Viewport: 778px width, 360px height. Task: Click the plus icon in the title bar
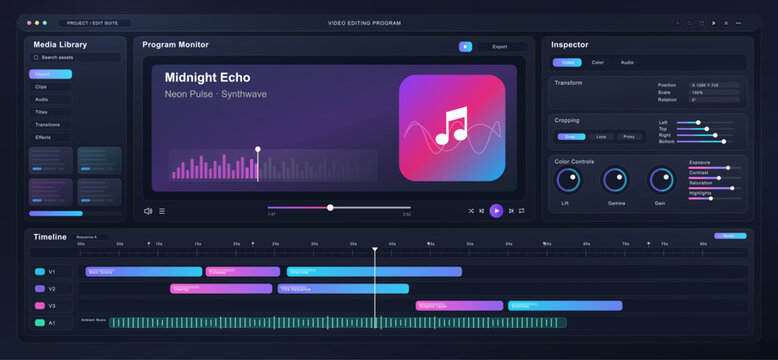pos(678,23)
